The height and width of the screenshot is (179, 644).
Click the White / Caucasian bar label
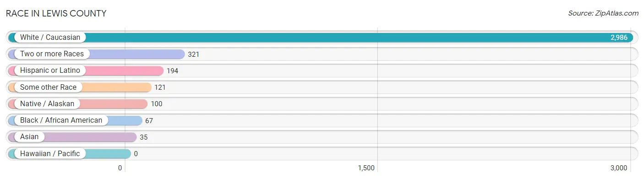[x=50, y=37]
